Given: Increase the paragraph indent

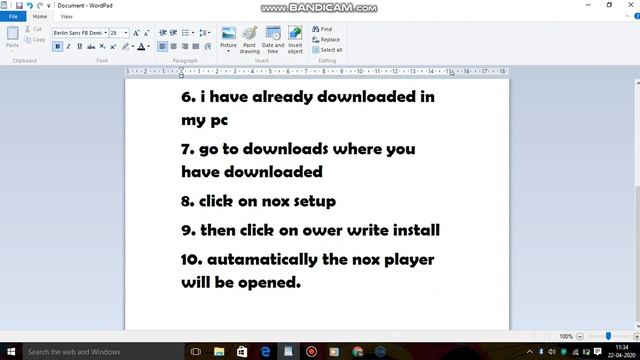Looking at the screenshot, I should pos(173,33).
